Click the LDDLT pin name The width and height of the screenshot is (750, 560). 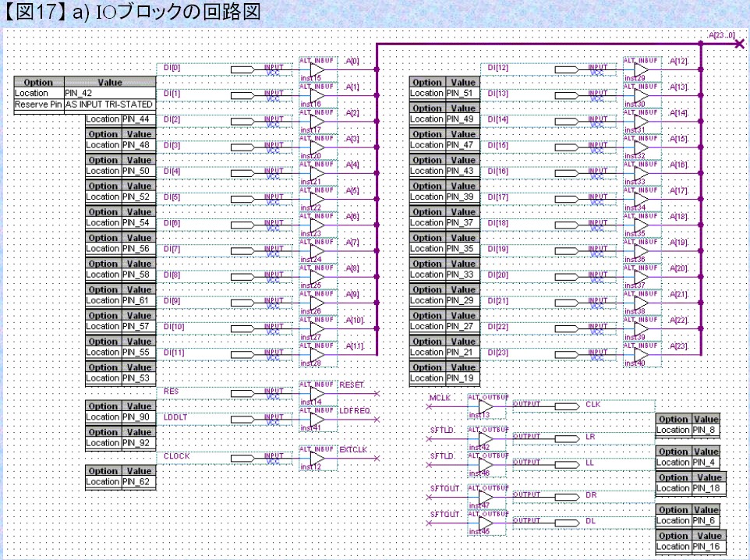coord(175,417)
